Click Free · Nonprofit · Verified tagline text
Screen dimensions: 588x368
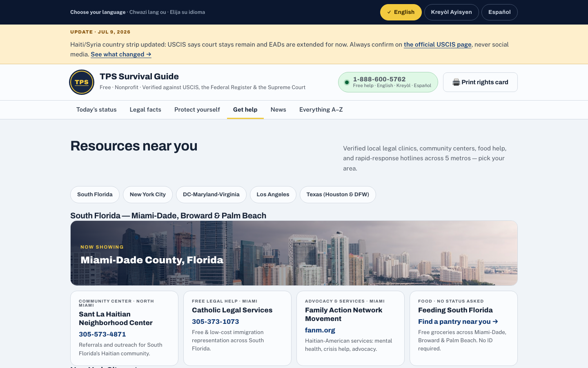[x=203, y=88]
